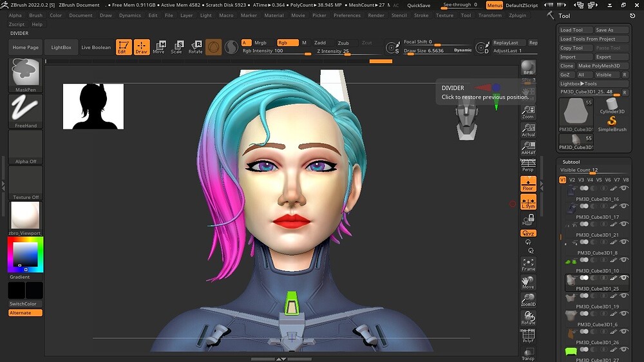Select the SimpleBrush tool
This screenshot has height=362, width=644.
click(612, 124)
